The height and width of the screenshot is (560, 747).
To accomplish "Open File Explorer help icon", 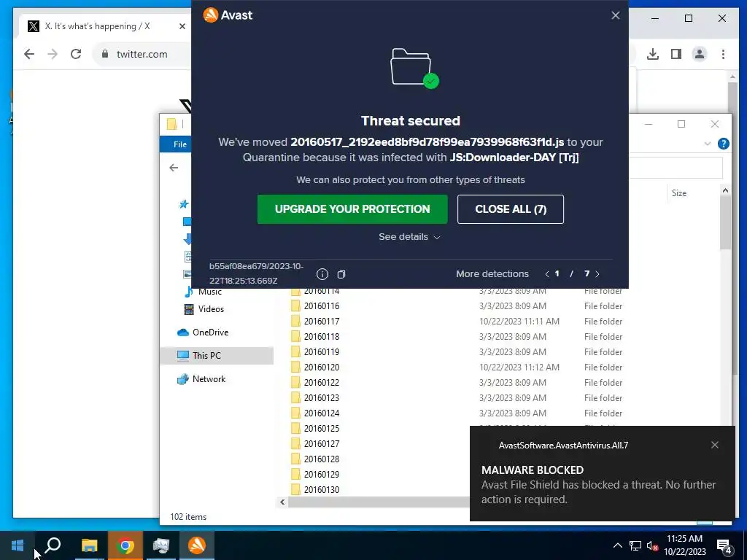I will click(723, 144).
